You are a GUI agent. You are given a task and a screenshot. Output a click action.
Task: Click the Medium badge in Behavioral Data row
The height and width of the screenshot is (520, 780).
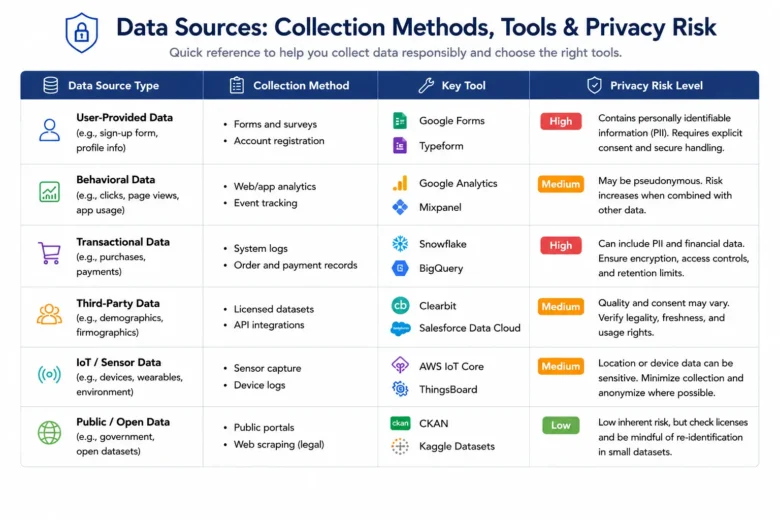pos(561,184)
